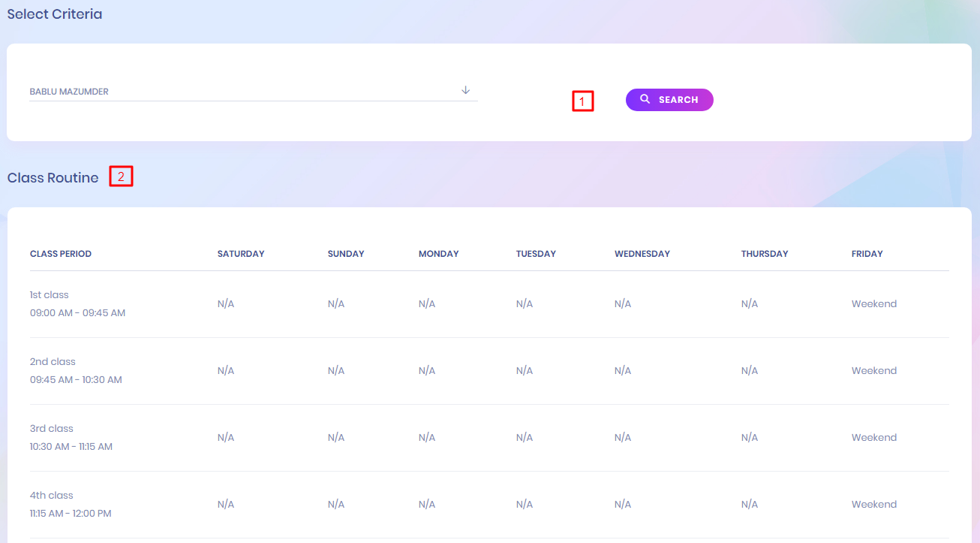
Task: Click the 4th class 11:15 AM time slot
Action: 71,514
